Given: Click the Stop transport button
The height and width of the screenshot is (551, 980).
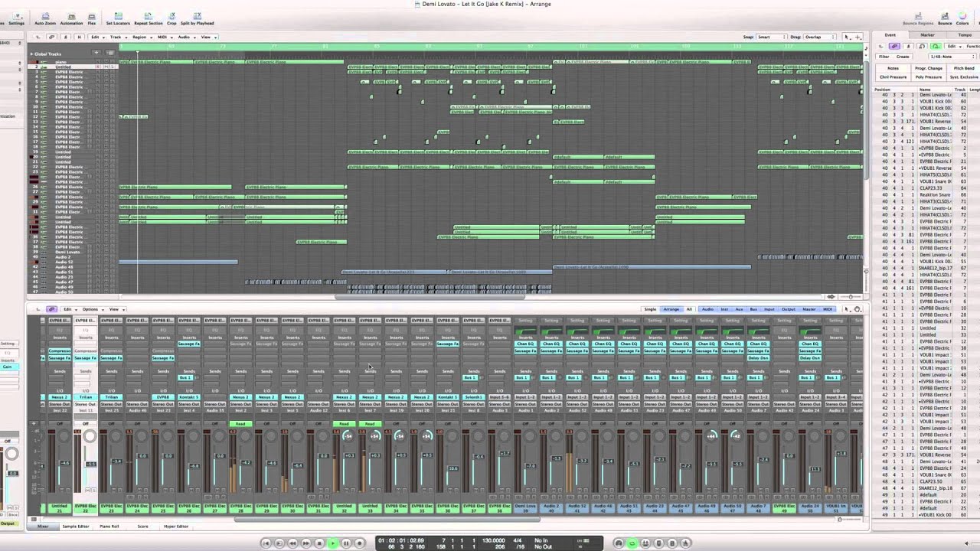Looking at the screenshot, I should (320, 543).
